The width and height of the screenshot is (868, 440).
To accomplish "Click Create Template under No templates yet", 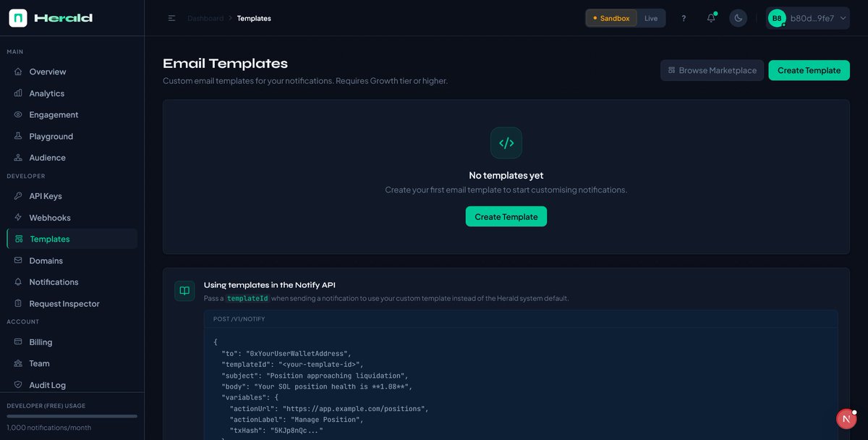I will 506,216.
